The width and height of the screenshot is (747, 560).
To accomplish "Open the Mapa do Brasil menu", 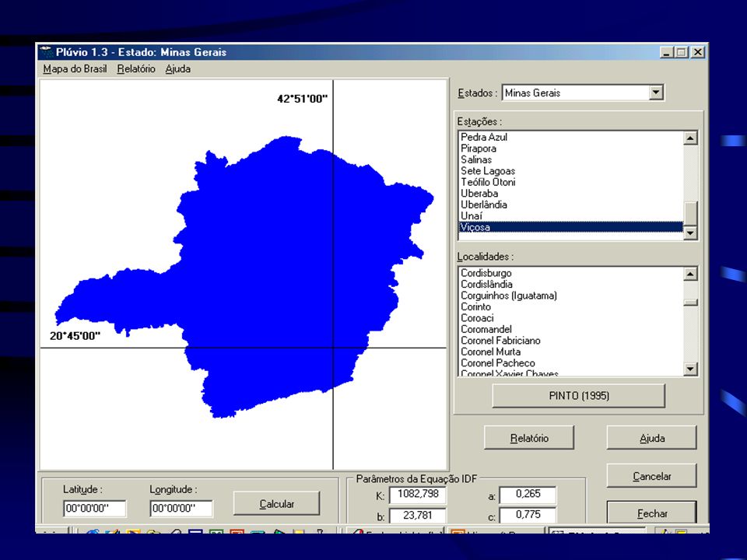I will click(75, 69).
